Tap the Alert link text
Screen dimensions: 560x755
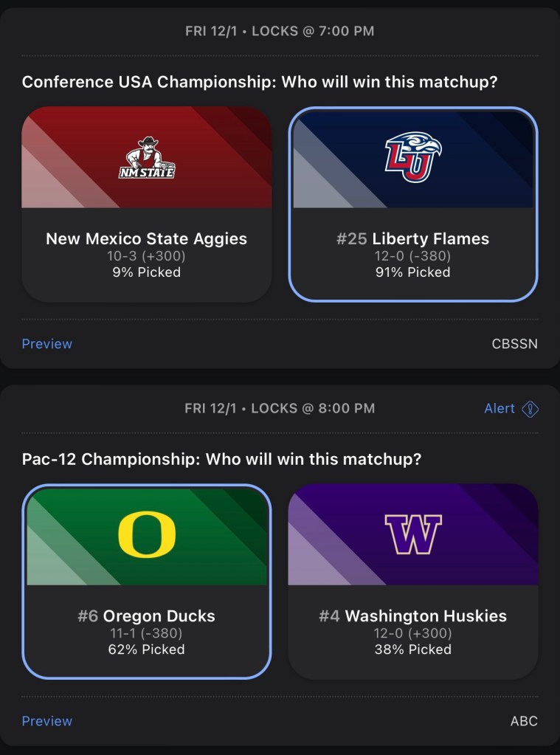coord(499,409)
